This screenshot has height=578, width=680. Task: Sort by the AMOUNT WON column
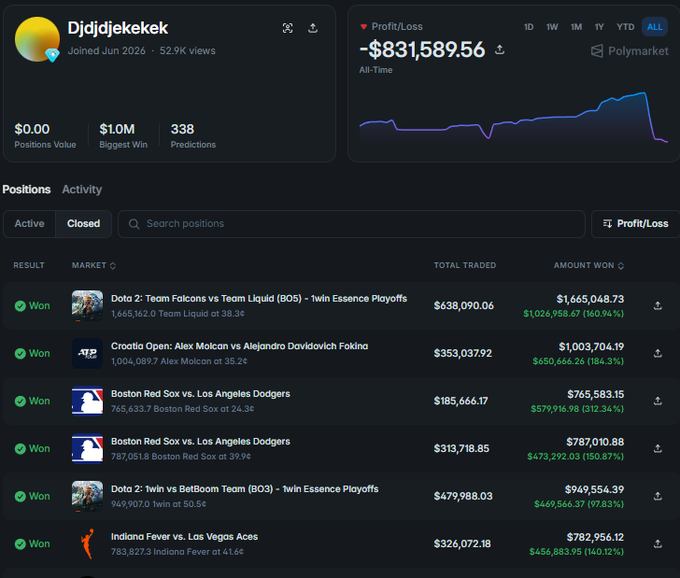[588, 265]
